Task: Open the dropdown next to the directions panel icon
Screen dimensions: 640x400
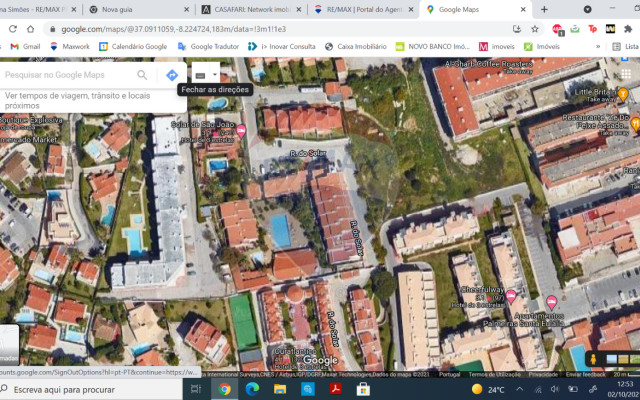Action: (215, 76)
